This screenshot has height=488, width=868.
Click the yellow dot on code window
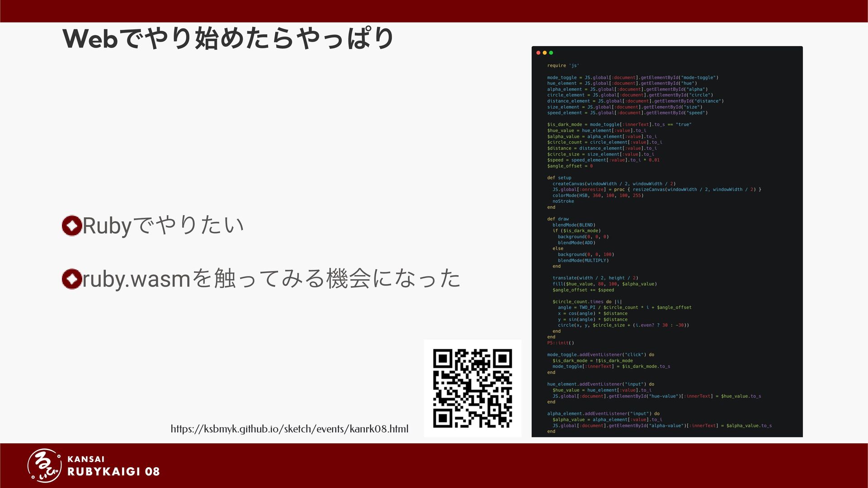545,53
